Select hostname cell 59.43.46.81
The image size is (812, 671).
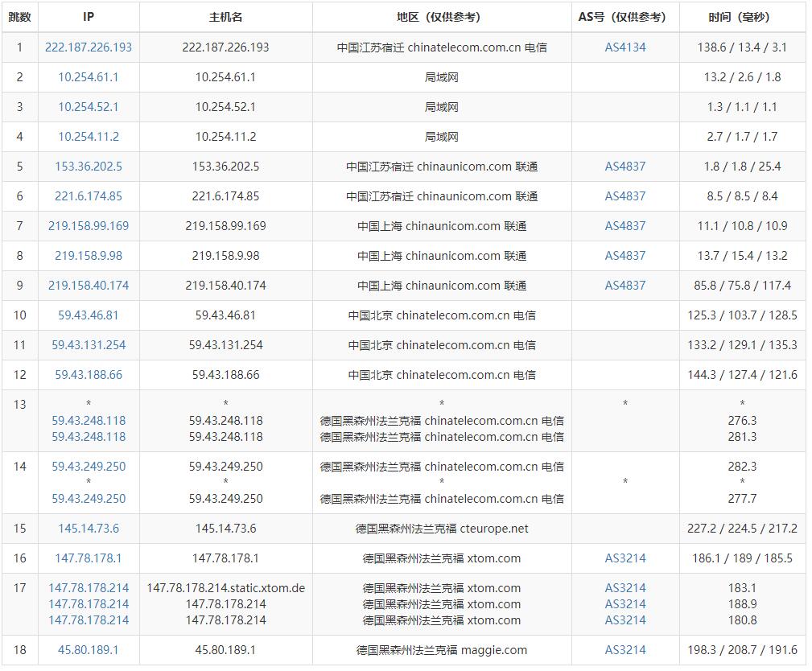click(226, 315)
